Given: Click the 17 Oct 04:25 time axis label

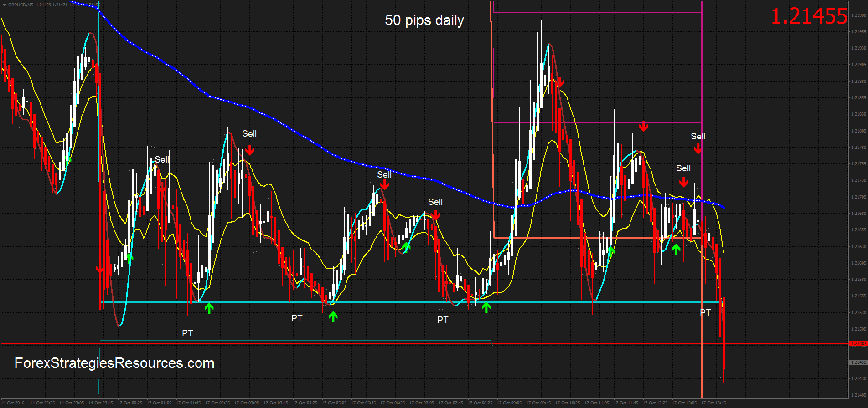Looking at the screenshot, I should 305,403.
